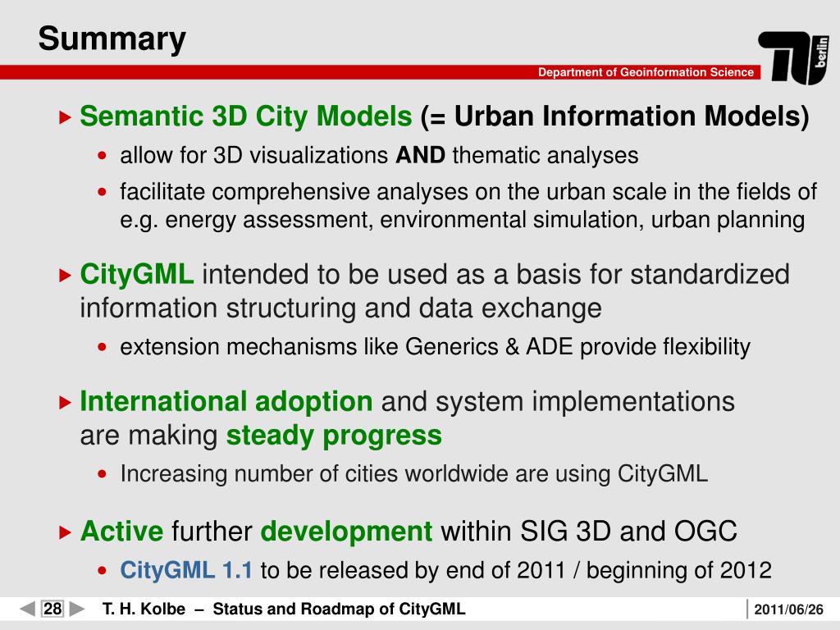Click blue 'CityGML 1.1' text

[186, 570]
